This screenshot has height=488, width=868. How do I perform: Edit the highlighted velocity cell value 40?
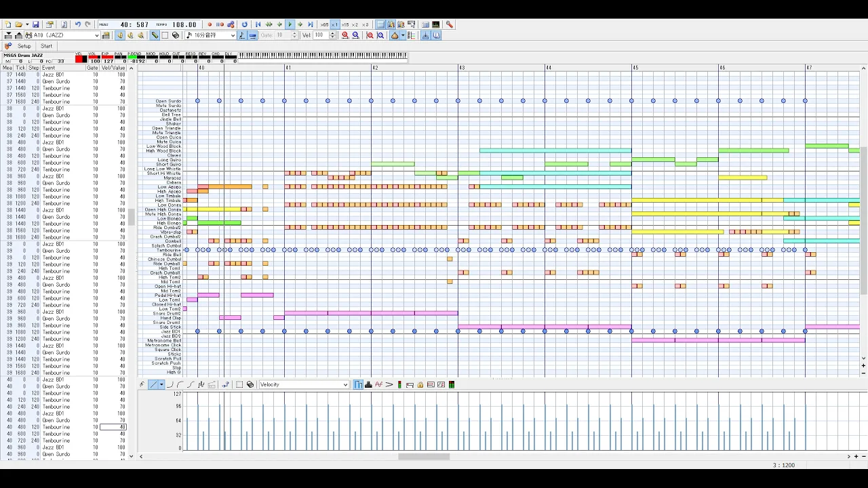pyautogui.click(x=114, y=427)
